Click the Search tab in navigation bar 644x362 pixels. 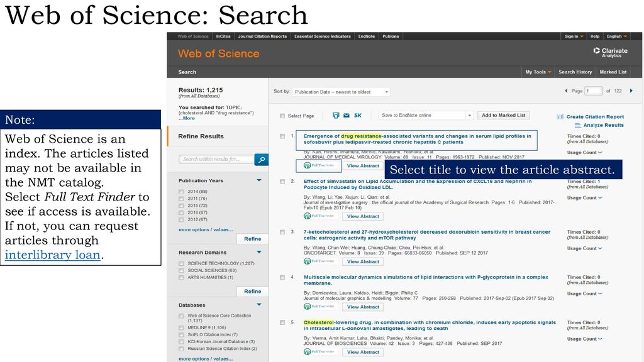tap(187, 72)
